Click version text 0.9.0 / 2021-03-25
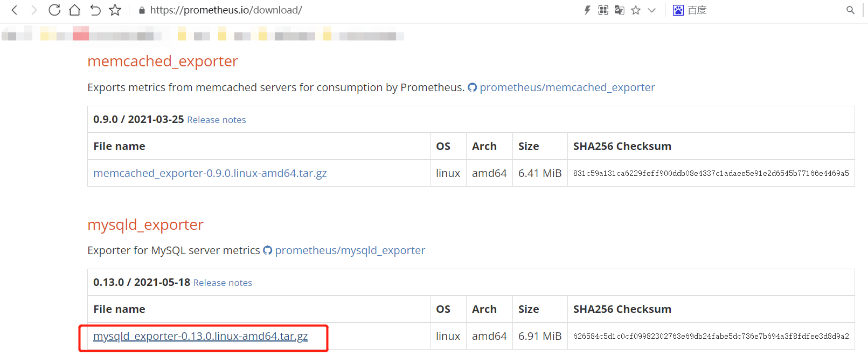 tap(138, 119)
